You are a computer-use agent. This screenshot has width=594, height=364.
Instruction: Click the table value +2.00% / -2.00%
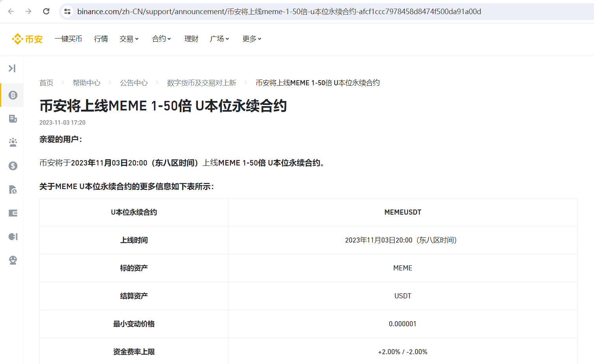[x=402, y=352]
